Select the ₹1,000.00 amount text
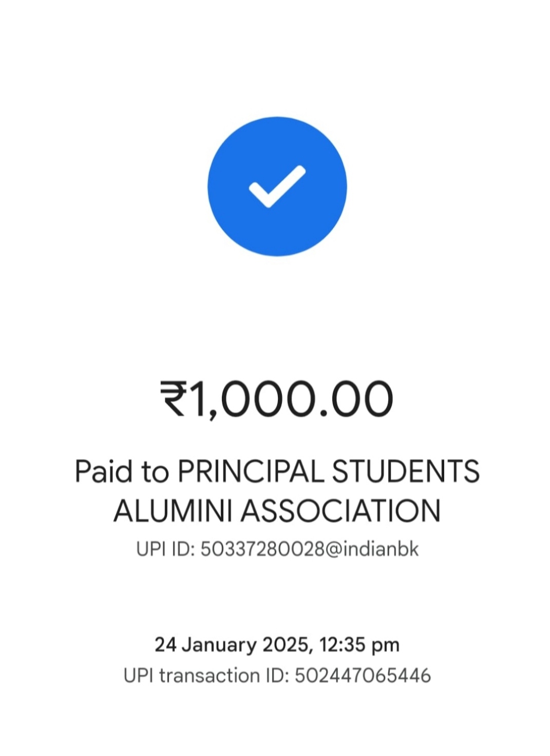The width and height of the screenshot is (550, 756). click(x=277, y=400)
